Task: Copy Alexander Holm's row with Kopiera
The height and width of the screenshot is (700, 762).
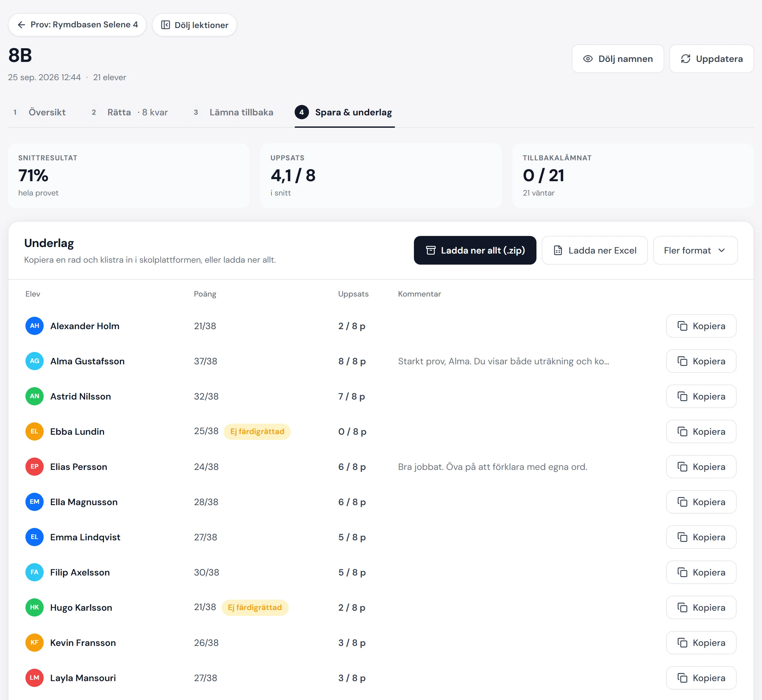Action: pyautogui.click(x=701, y=326)
